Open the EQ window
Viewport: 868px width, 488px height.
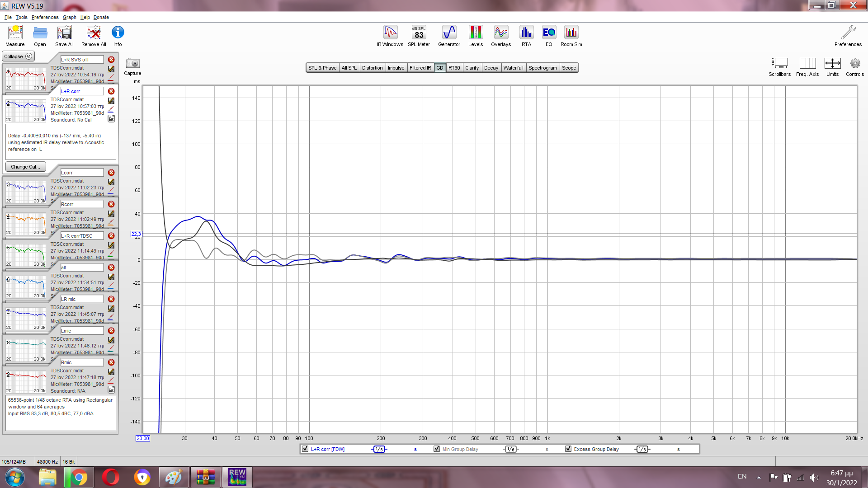(x=549, y=36)
